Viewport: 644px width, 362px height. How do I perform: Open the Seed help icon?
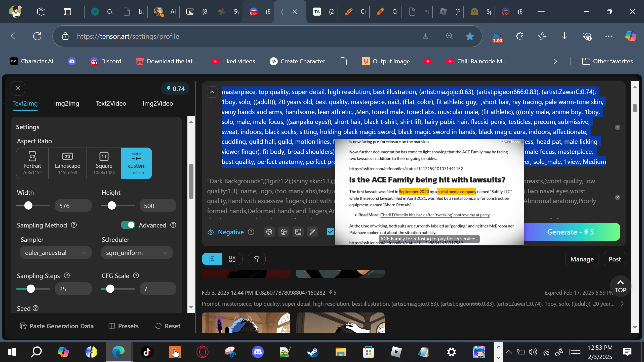click(x=36, y=308)
